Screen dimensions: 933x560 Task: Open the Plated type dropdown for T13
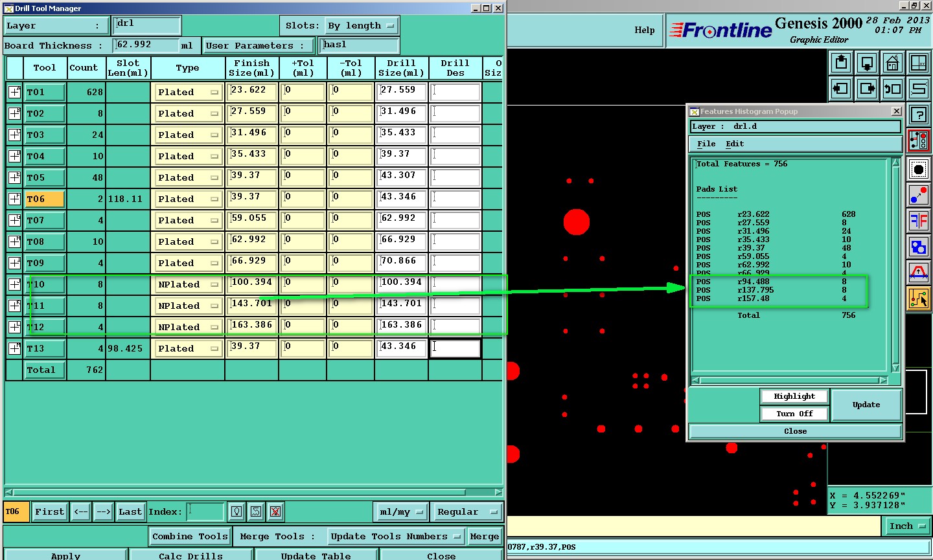(x=188, y=348)
